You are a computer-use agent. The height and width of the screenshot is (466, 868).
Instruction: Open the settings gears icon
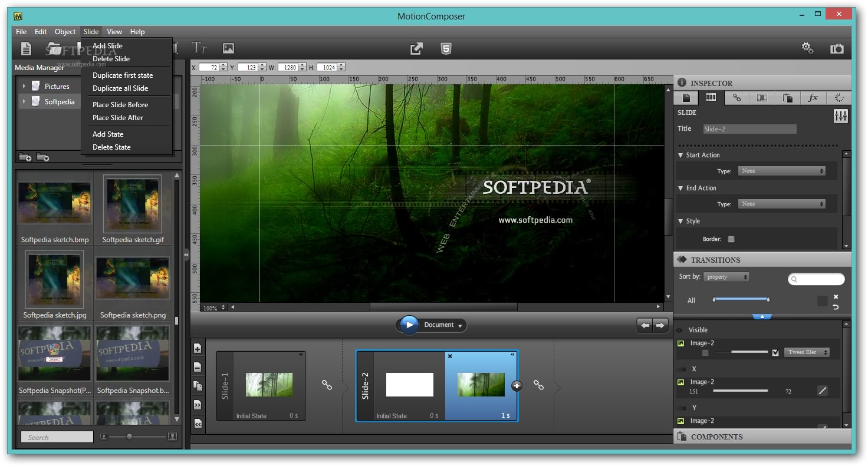pos(807,48)
